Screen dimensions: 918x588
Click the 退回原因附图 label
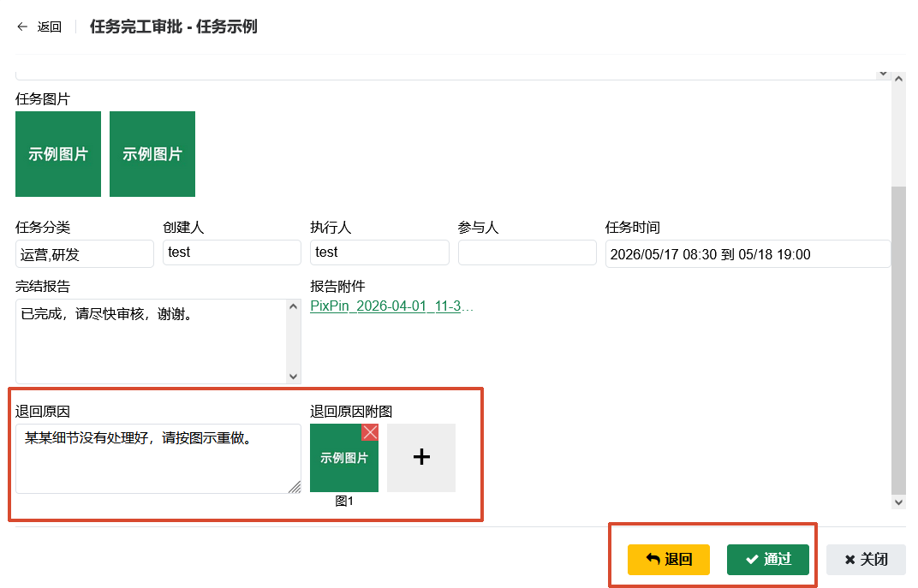click(351, 412)
